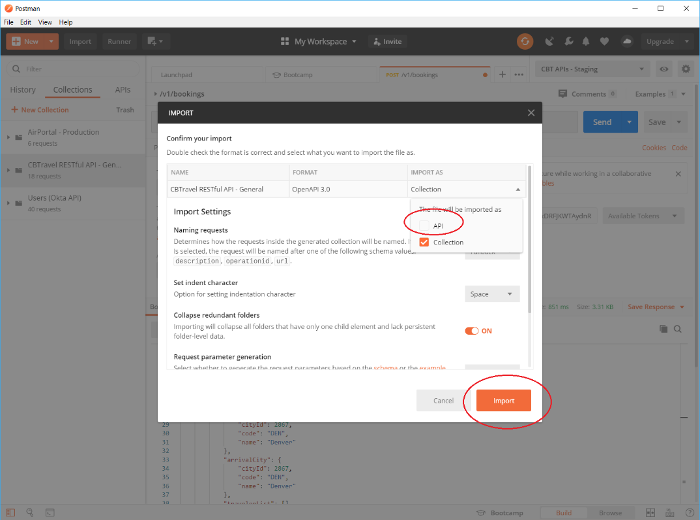Click the heart icon in header
Viewport: 700px width, 520px height.
(604, 42)
